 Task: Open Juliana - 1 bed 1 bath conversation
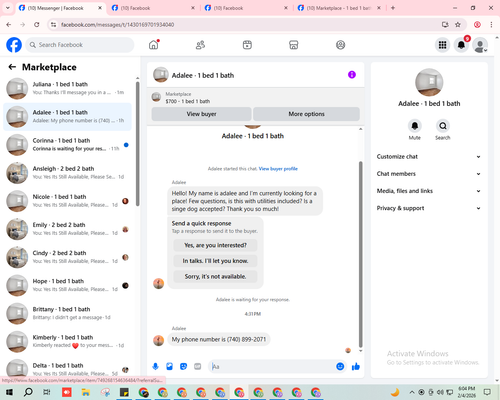(68, 88)
